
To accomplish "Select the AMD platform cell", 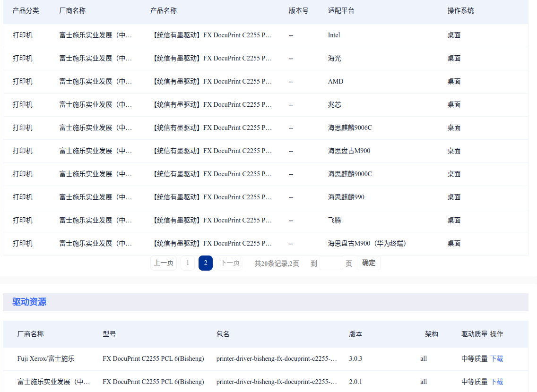I will [336, 81].
